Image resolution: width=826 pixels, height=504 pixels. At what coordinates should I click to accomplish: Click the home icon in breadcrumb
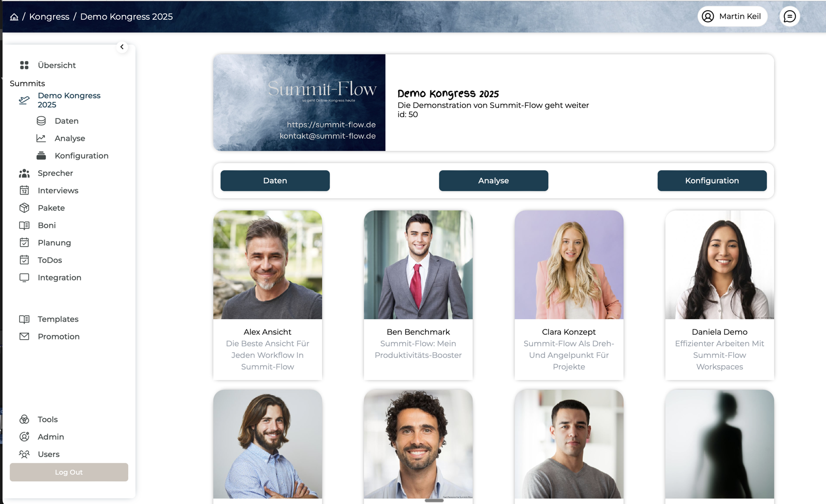coord(14,17)
